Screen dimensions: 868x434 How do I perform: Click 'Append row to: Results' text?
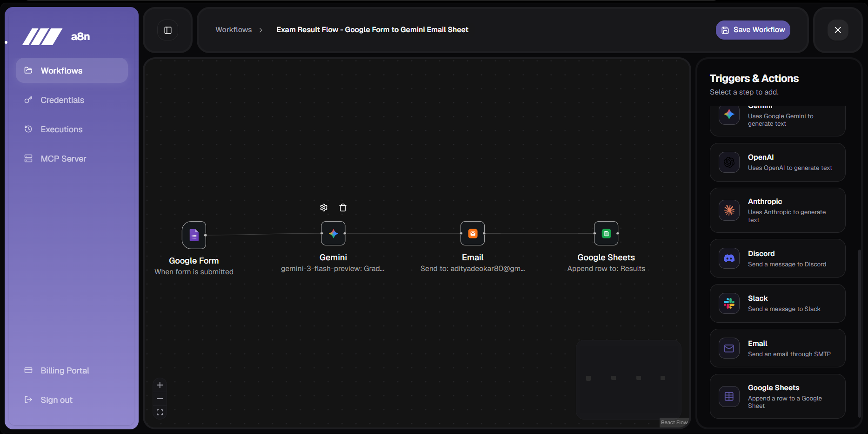(606, 269)
